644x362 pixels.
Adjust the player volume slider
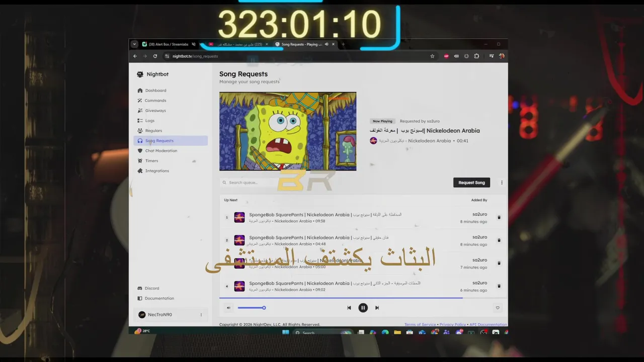coord(252,308)
